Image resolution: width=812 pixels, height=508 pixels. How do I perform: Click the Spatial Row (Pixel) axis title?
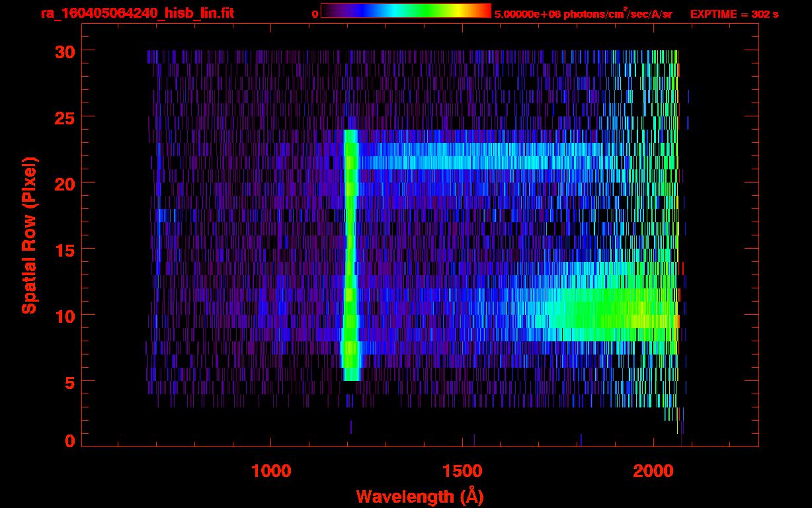coord(29,235)
